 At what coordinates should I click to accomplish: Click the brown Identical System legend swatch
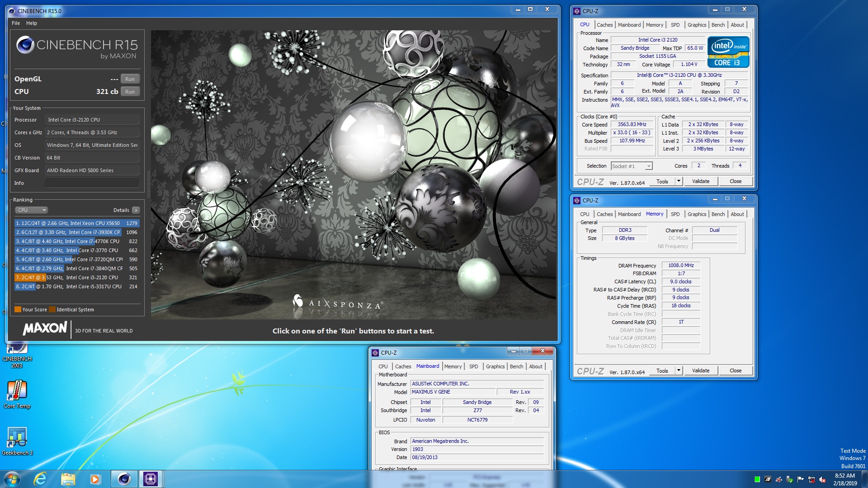(x=52, y=310)
